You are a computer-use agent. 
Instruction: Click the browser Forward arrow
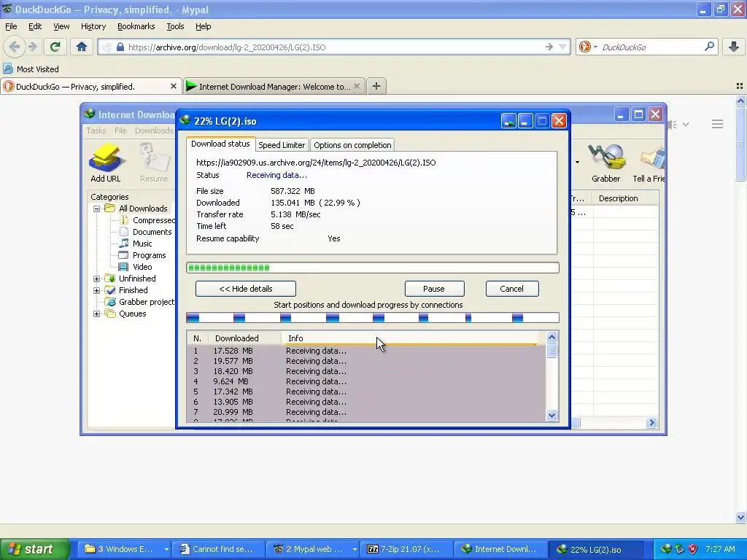(x=32, y=47)
